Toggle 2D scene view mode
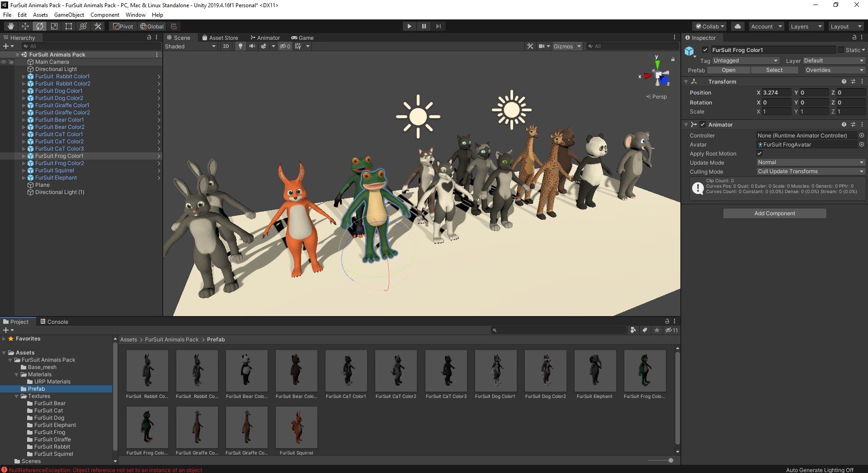868x473 pixels. point(226,46)
